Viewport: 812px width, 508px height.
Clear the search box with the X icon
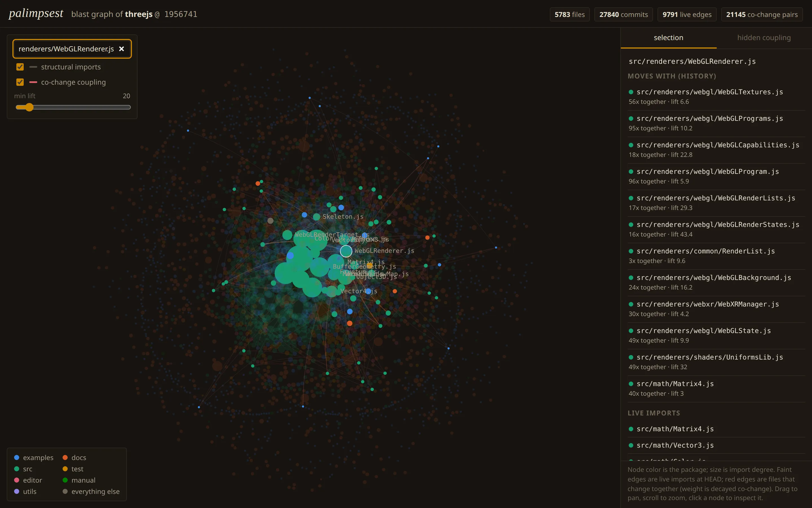[122, 49]
